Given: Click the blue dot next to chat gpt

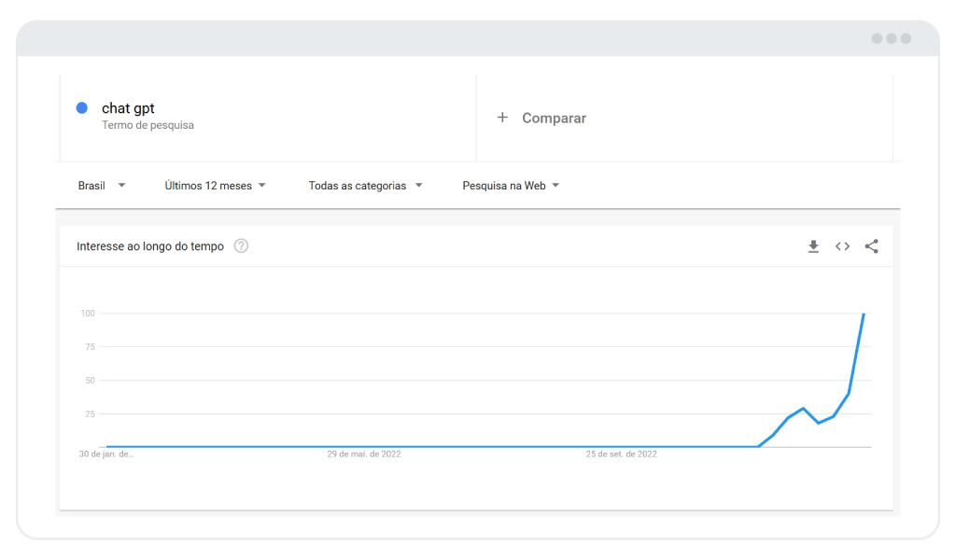Looking at the screenshot, I should [x=82, y=108].
